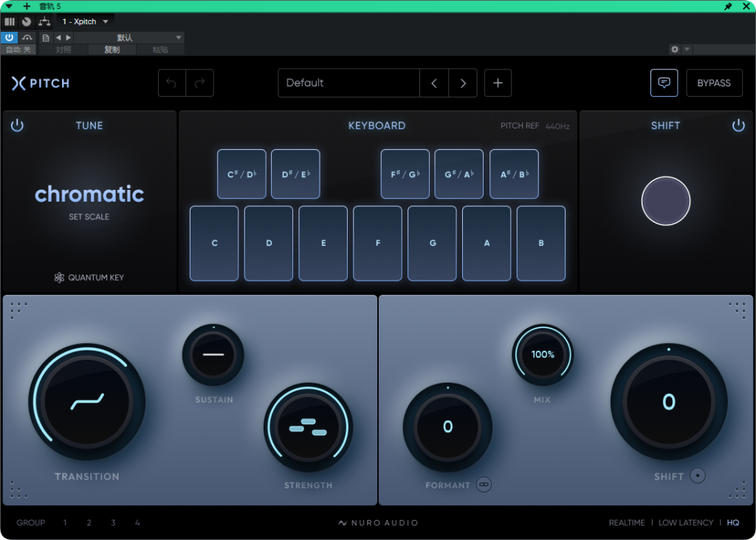Screen dimensions: 756x540
Task: Toggle the D#/Eb key
Action: (x=295, y=174)
